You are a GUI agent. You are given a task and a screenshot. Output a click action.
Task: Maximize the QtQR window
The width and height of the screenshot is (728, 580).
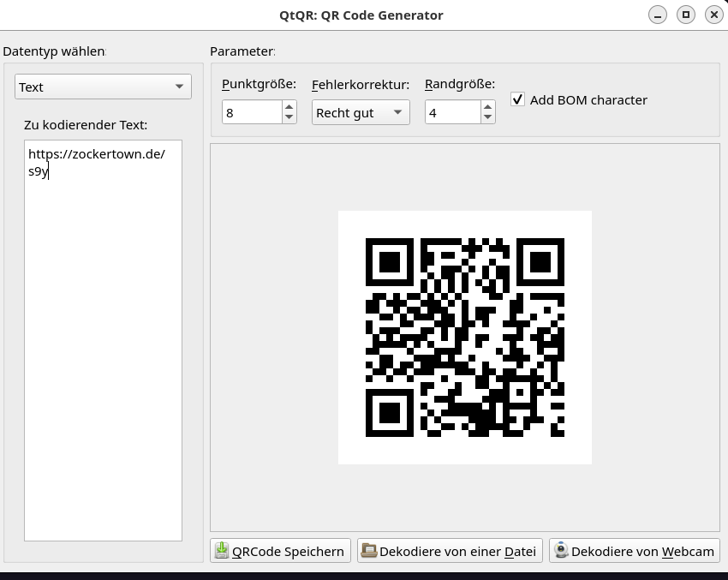click(x=686, y=15)
